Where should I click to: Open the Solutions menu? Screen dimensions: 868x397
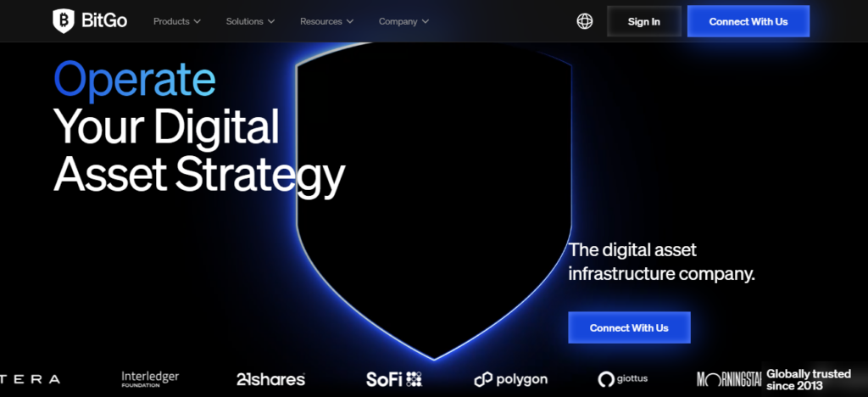pyautogui.click(x=250, y=21)
